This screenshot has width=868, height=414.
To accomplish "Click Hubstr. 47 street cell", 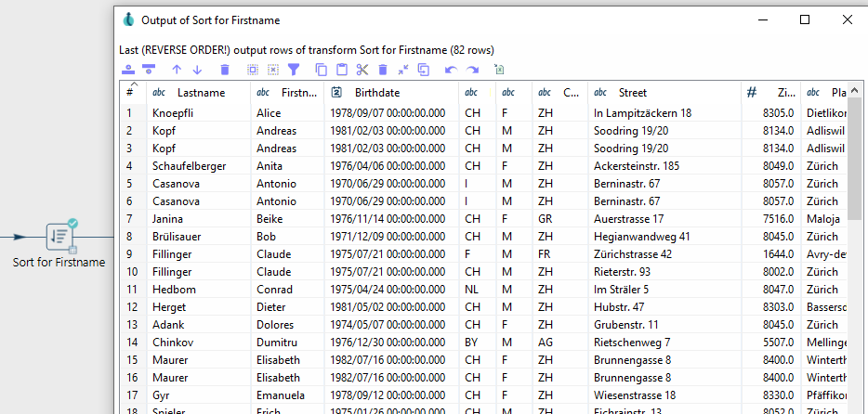I will (664, 306).
